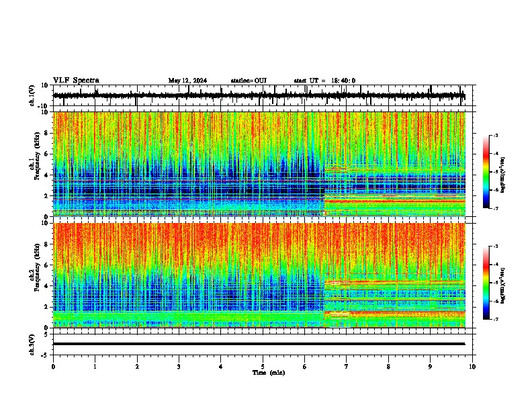Select the "start UT = 18:40:0" header text
The image size is (532, 411).
click(324, 81)
